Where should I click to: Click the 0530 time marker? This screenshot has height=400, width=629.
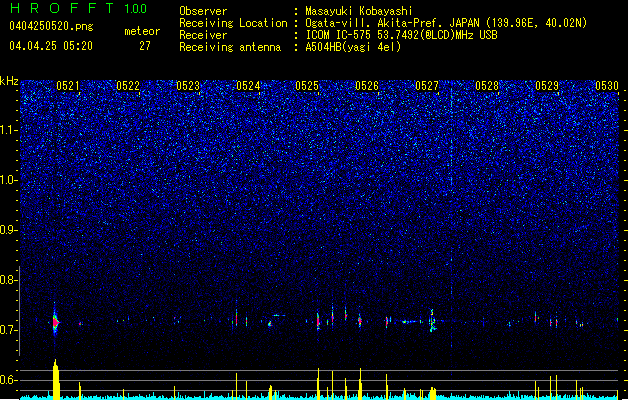tap(607, 86)
